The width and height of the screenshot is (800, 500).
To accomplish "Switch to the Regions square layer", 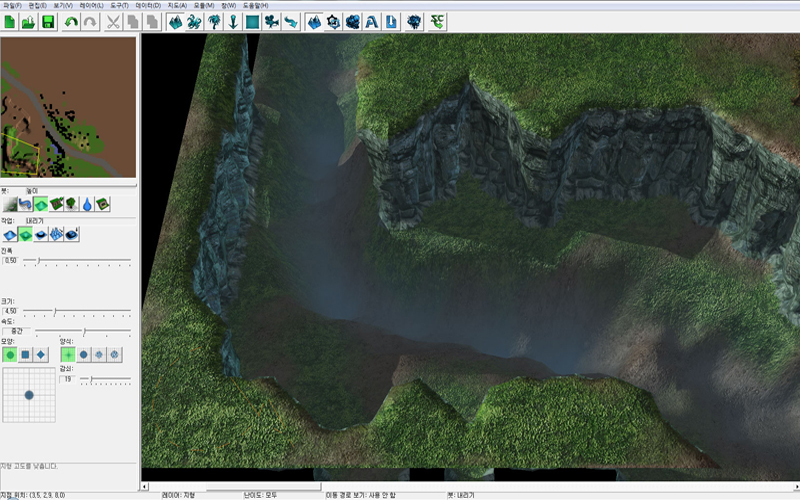I will (253, 22).
